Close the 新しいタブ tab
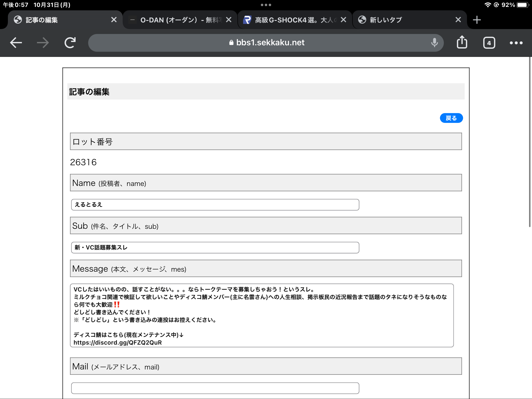The image size is (532, 399). (x=458, y=20)
